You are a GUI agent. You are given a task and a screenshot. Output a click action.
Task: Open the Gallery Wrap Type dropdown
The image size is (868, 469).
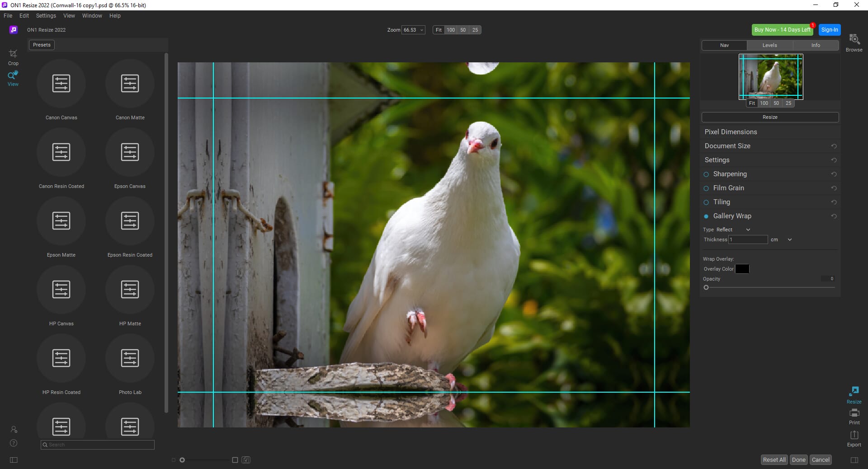(733, 230)
